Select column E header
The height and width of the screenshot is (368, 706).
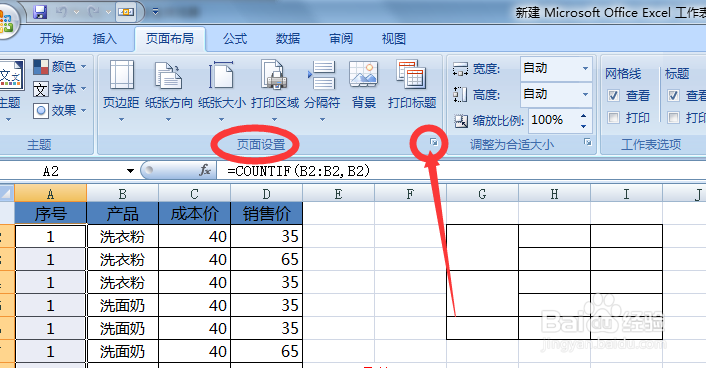(339, 194)
